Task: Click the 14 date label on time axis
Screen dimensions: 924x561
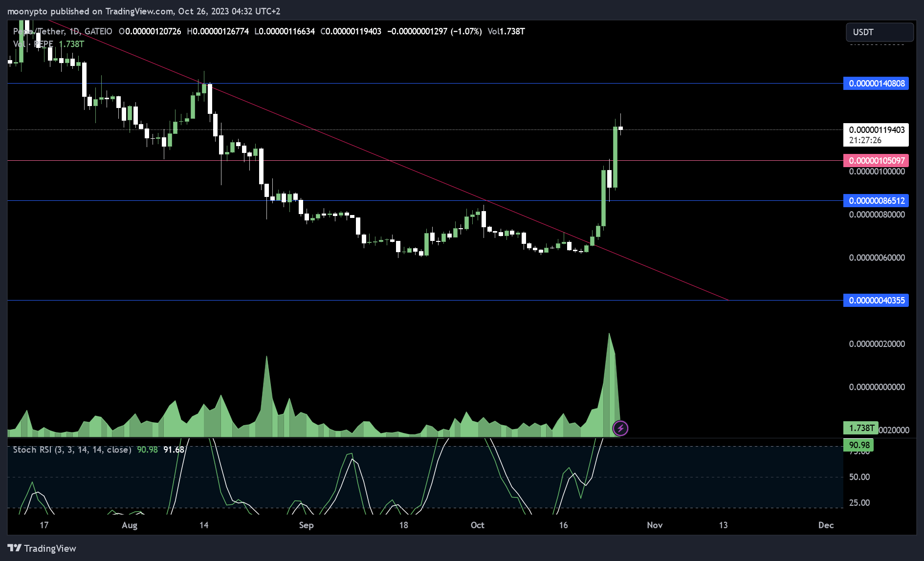Action: (x=204, y=525)
